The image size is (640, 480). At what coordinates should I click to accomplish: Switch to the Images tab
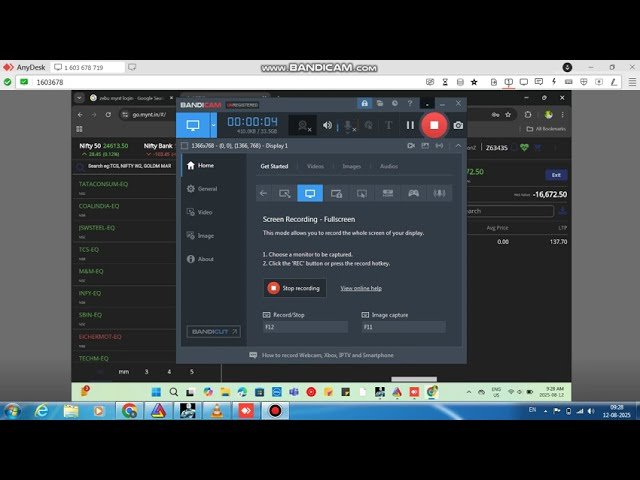point(351,166)
